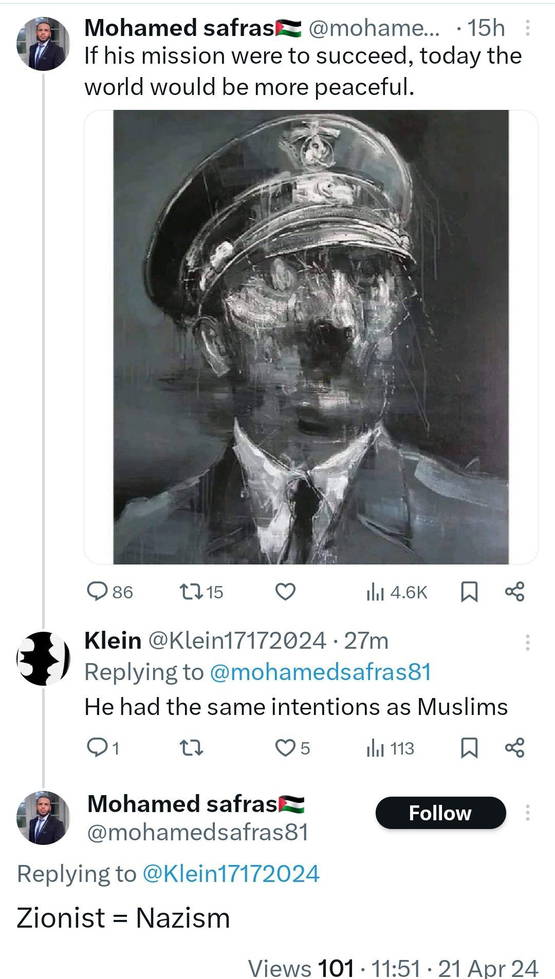Bookmark Klein's reply
Viewport: 555px width, 979px height.
tap(468, 748)
